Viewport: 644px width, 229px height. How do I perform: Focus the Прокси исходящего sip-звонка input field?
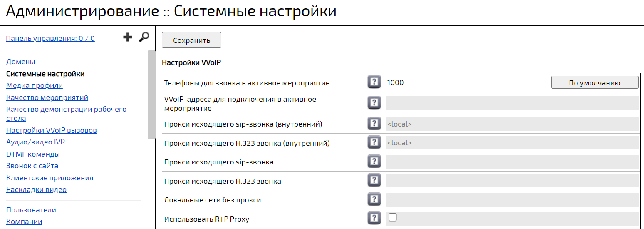click(x=512, y=162)
